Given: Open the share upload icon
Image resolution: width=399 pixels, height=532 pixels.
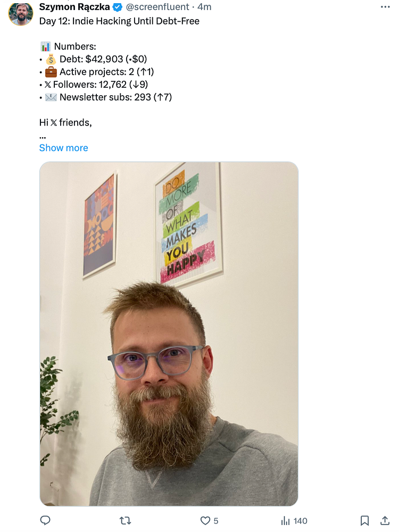Looking at the screenshot, I should 385,520.
